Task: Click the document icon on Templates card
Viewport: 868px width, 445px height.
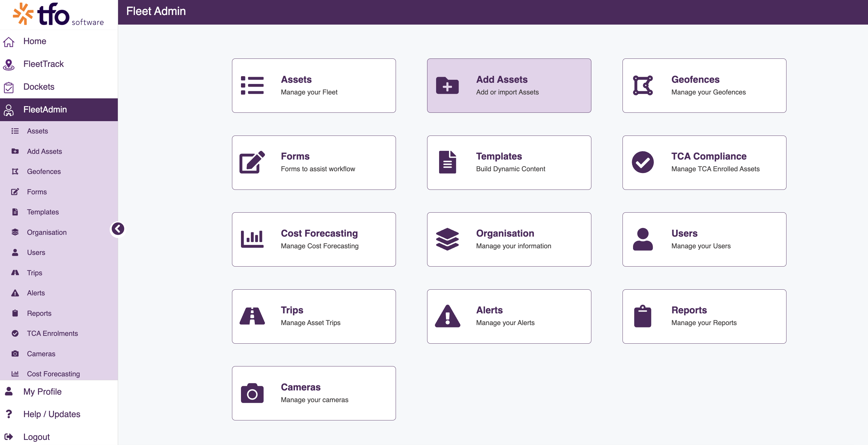Action: [447, 162]
